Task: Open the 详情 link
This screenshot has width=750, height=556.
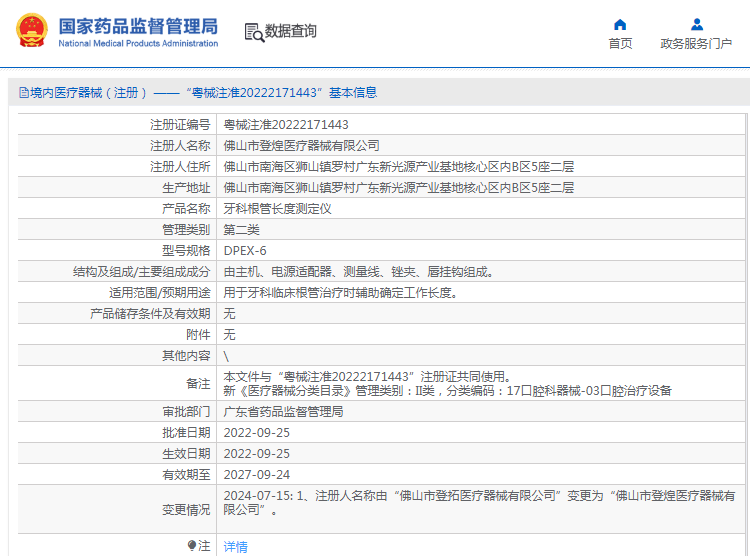Action: click(235, 546)
